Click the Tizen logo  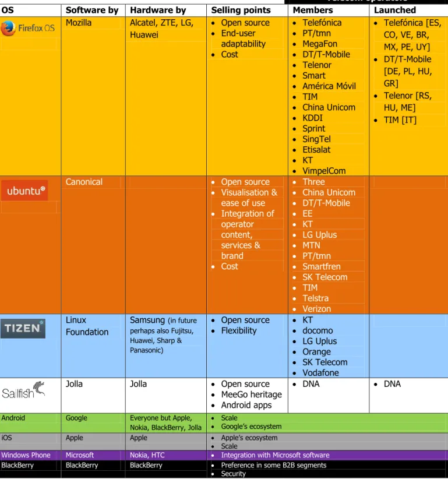point(23,329)
